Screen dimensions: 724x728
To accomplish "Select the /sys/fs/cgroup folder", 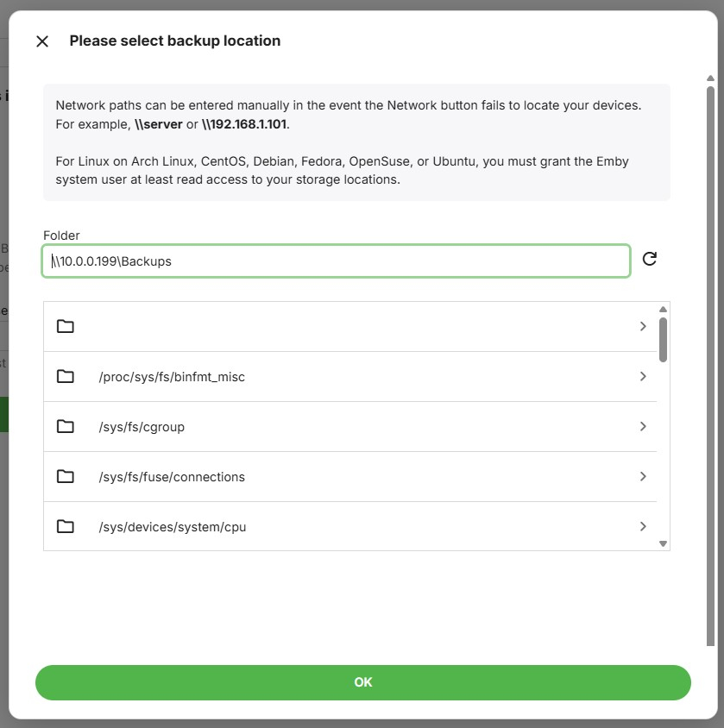I will pyautogui.click(x=350, y=427).
